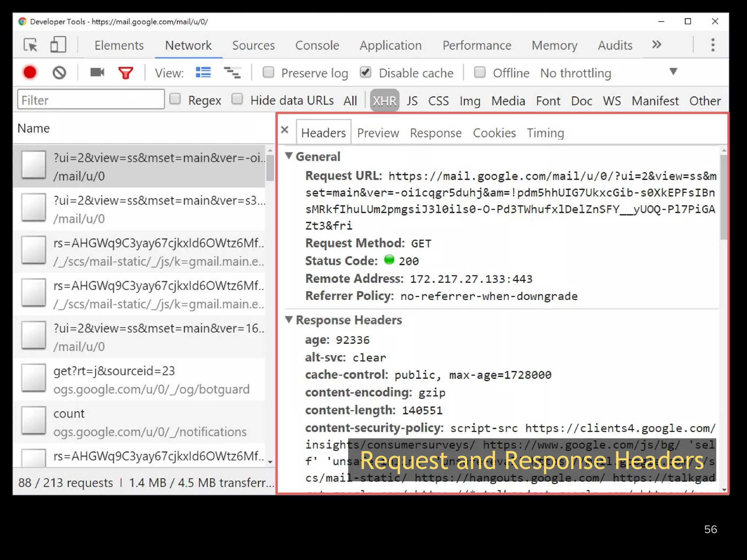Viewport: 747px width, 560px height.
Task: Select the highlighted ?ui=2&view=ss&mset=main&ver=-oi request
Action: pyautogui.click(x=139, y=167)
